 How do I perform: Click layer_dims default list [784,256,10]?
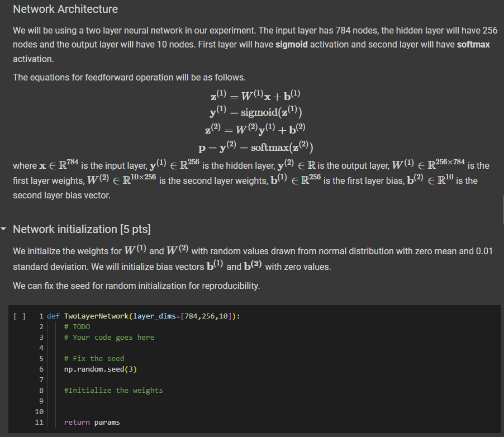pos(206,316)
